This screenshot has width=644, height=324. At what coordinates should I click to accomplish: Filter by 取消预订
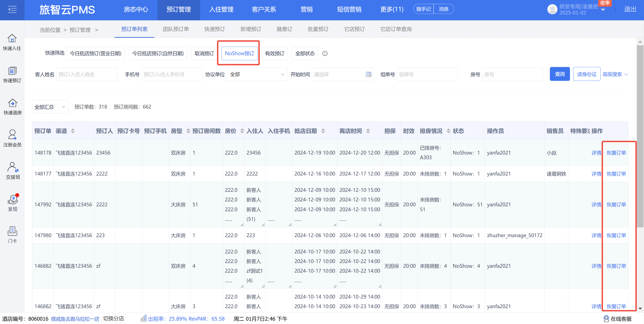204,53
